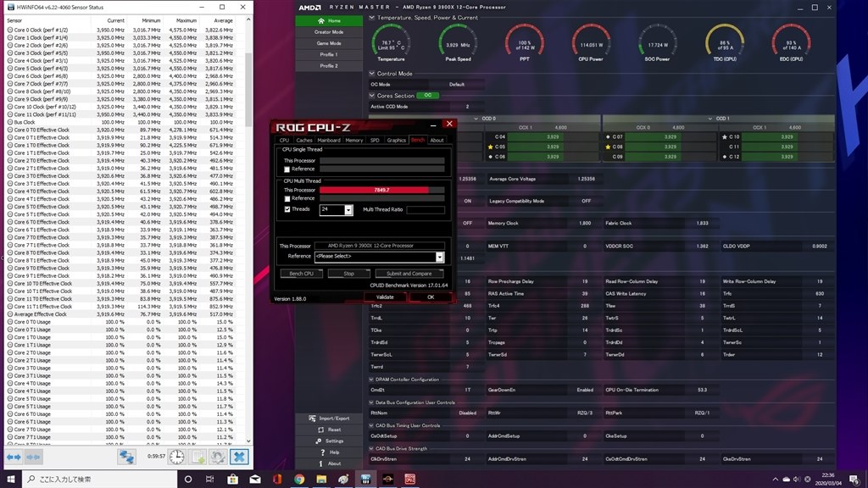Collapse Data Bus Configuration User Controls section

(371, 402)
